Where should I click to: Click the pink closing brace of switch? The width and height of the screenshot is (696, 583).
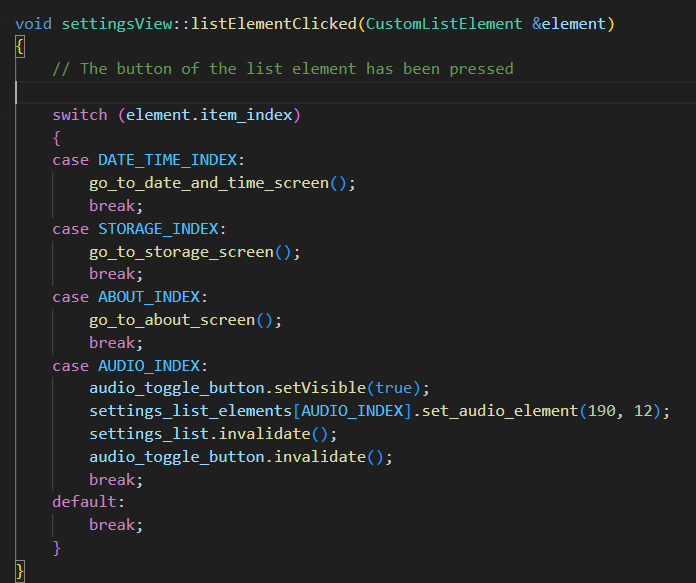56,548
